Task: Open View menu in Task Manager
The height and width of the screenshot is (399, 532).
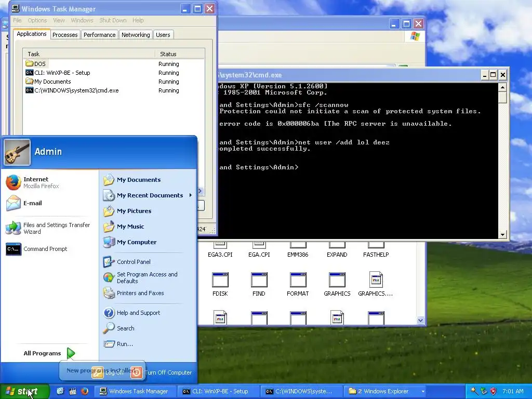Action: (59, 20)
